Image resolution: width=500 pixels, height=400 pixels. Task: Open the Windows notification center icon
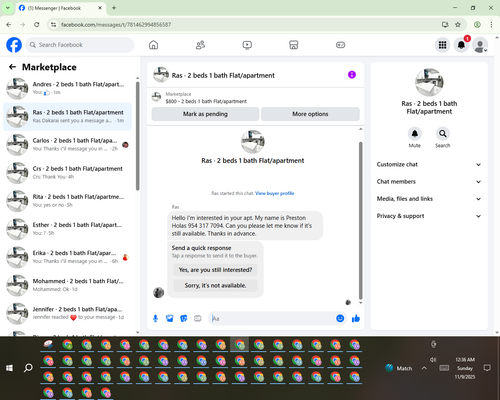487,368
